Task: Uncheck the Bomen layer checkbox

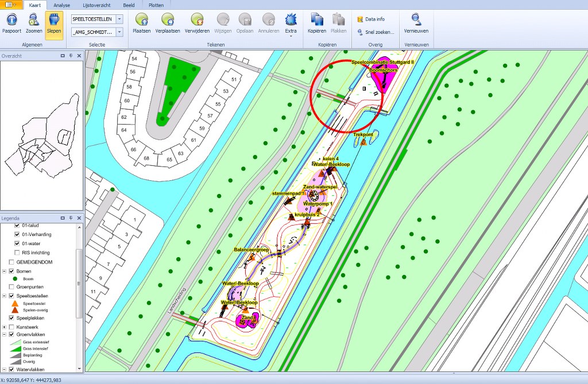Action: [11, 271]
